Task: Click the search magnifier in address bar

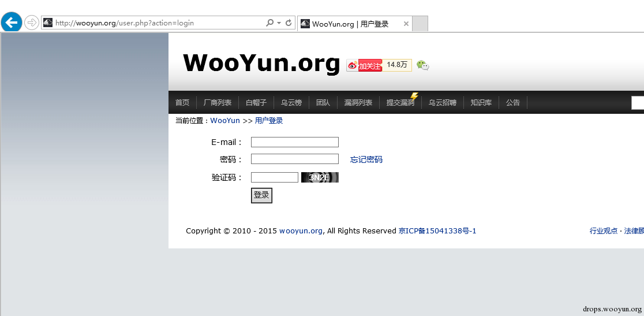Action: coord(269,23)
